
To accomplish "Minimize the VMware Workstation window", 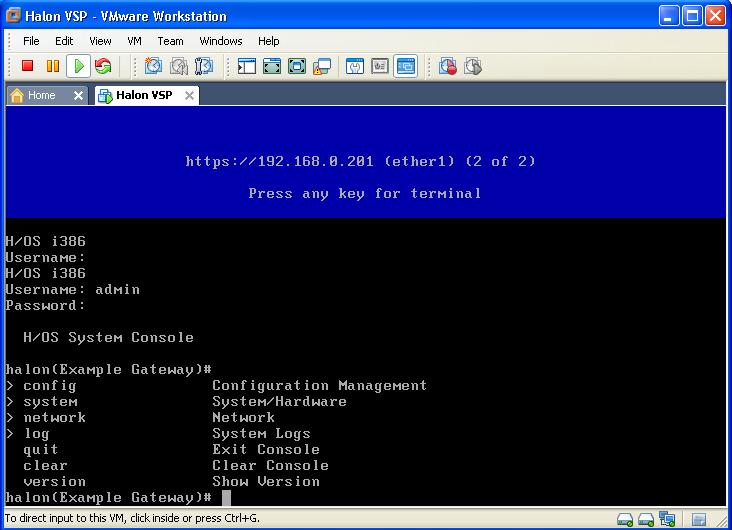I will pyautogui.click(x=669, y=16).
